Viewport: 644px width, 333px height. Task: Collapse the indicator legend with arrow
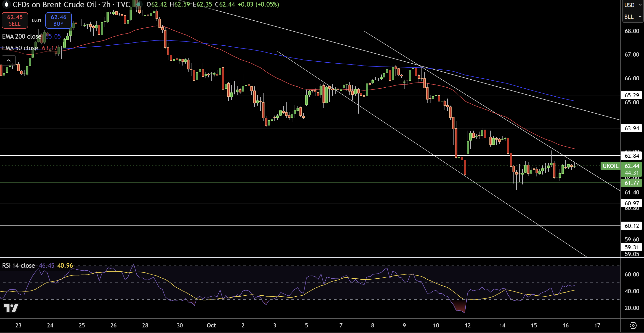tap(9, 60)
